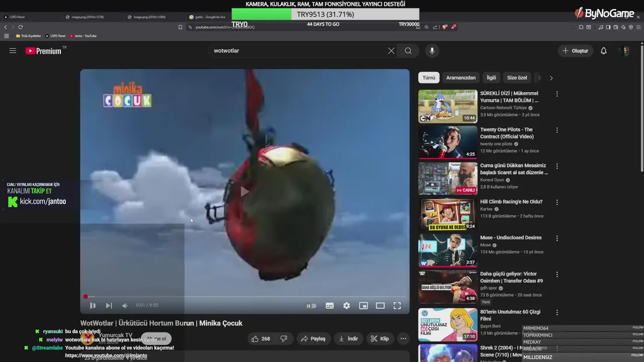Skip to the next video
644x362 pixels.
pos(109,306)
